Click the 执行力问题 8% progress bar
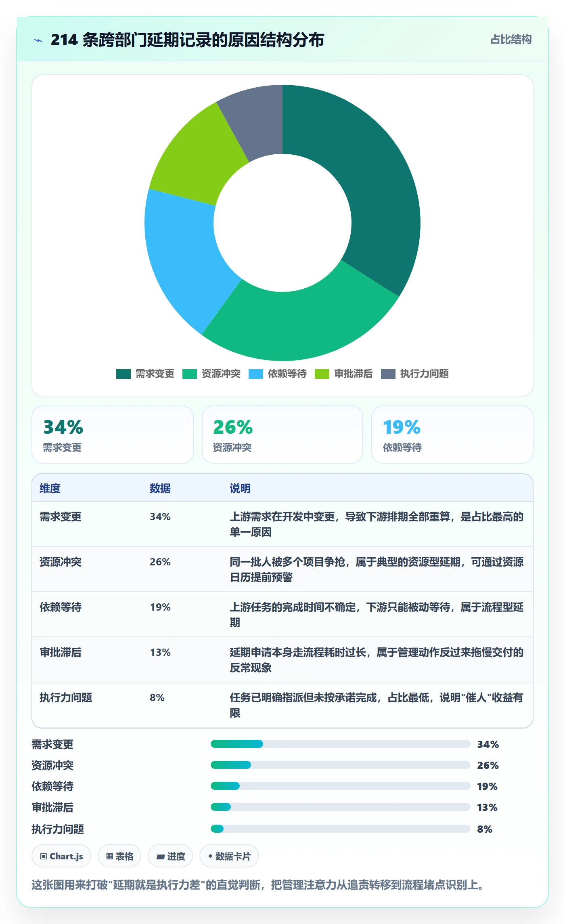 tap(340, 829)
